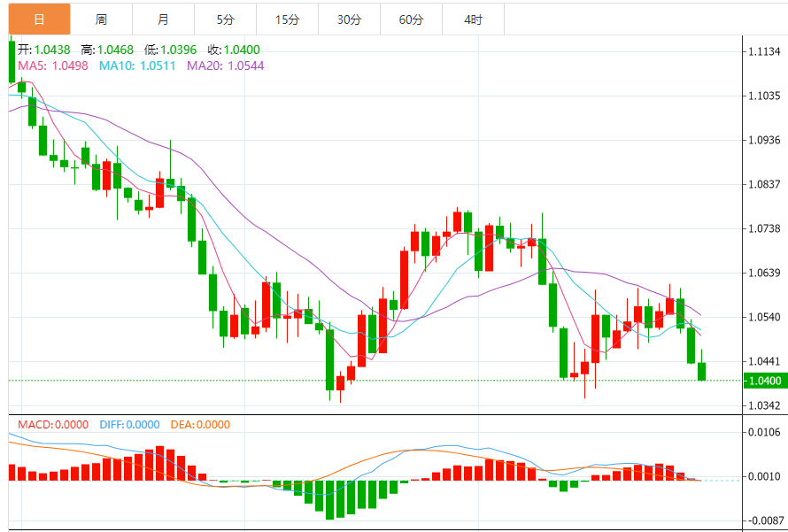The height and width of the screenshot is (532, 788).
Task: Click the MA20: 1.0544 indicator label
Action: point(226,66)
